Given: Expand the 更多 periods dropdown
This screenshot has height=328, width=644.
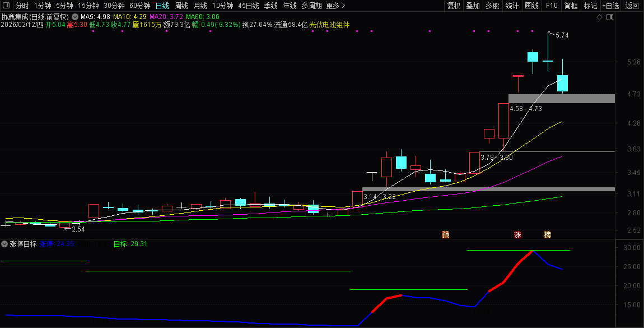Looking at the screenshot, I should coord(335,6).
